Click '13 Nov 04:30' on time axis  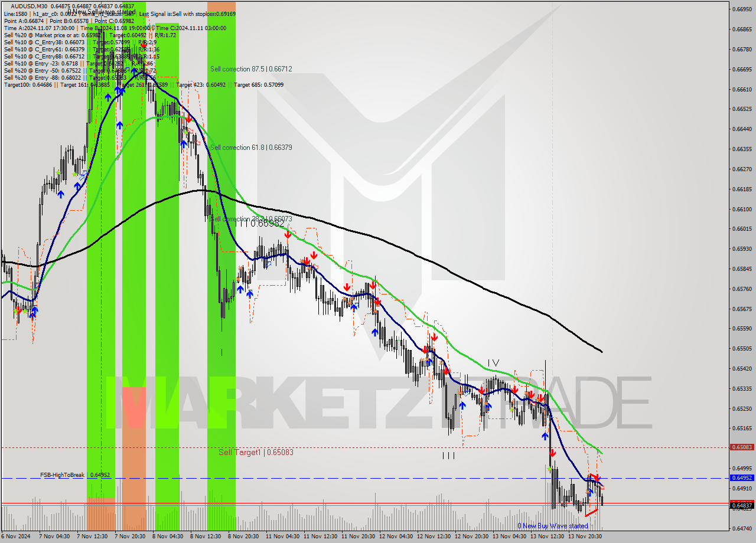point(510,537)
